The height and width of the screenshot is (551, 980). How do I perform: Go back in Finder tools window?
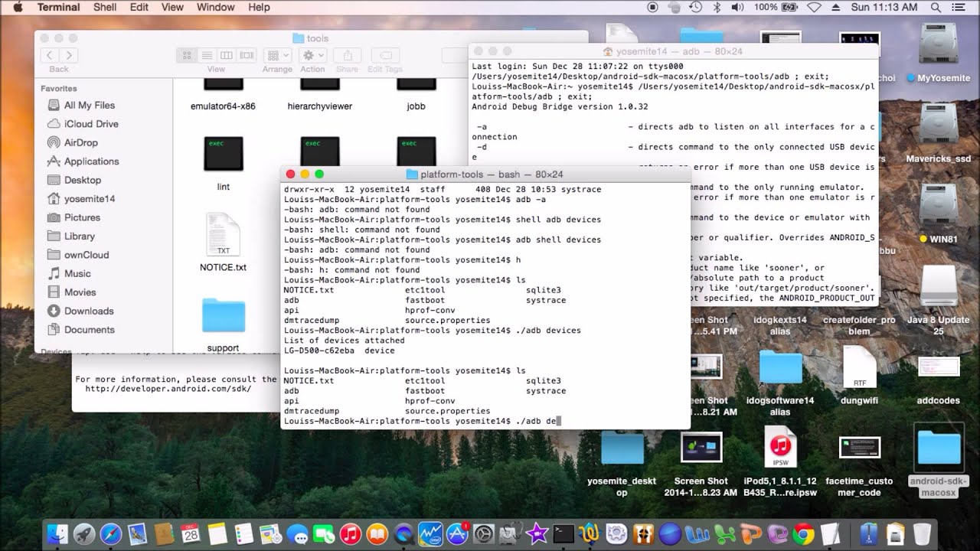50,55
